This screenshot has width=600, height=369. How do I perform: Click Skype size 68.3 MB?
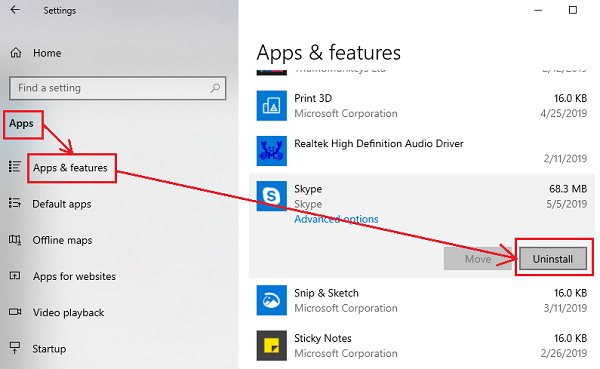click(x=568, y=189)
